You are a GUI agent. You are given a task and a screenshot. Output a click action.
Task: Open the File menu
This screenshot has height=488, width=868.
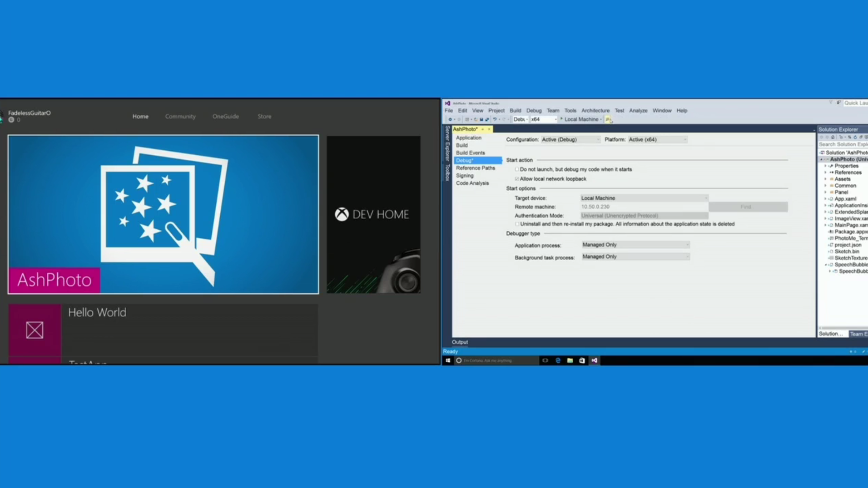[x=449, y=110]
